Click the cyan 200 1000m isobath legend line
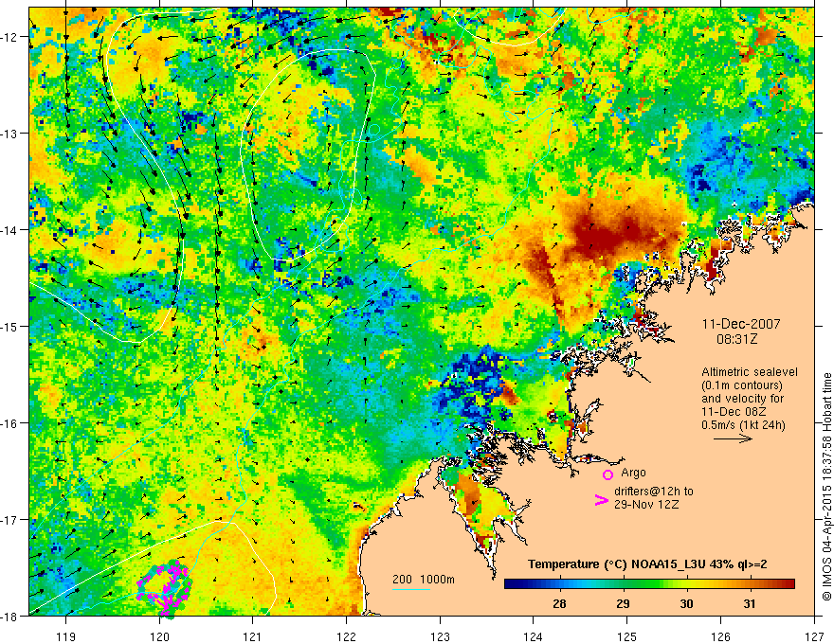 coord(411,589)
